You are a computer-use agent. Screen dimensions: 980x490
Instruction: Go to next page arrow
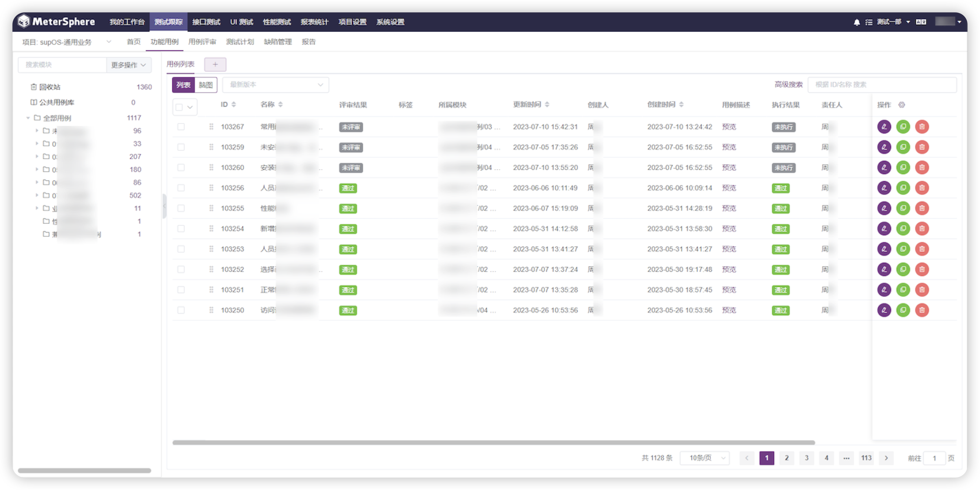886,458
